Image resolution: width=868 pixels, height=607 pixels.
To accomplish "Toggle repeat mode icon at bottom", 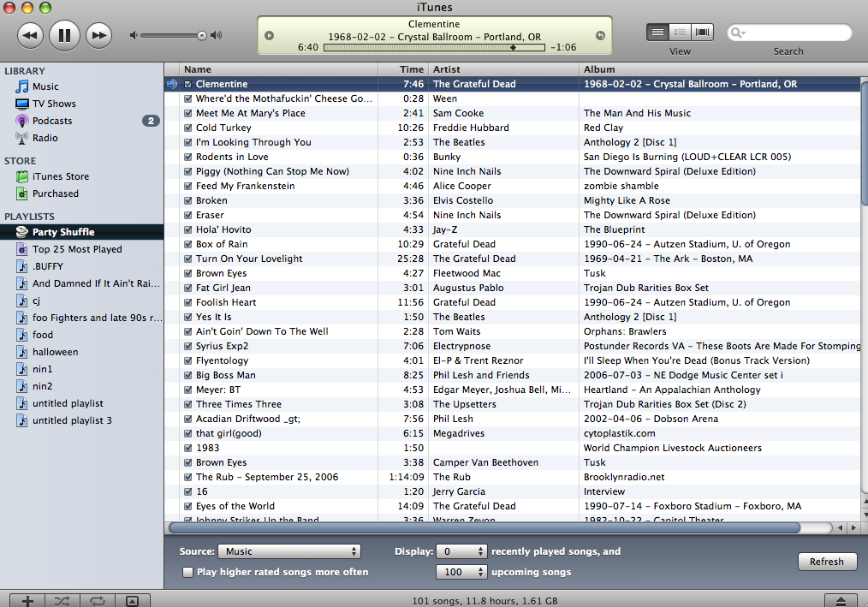I will coord(97,601).
